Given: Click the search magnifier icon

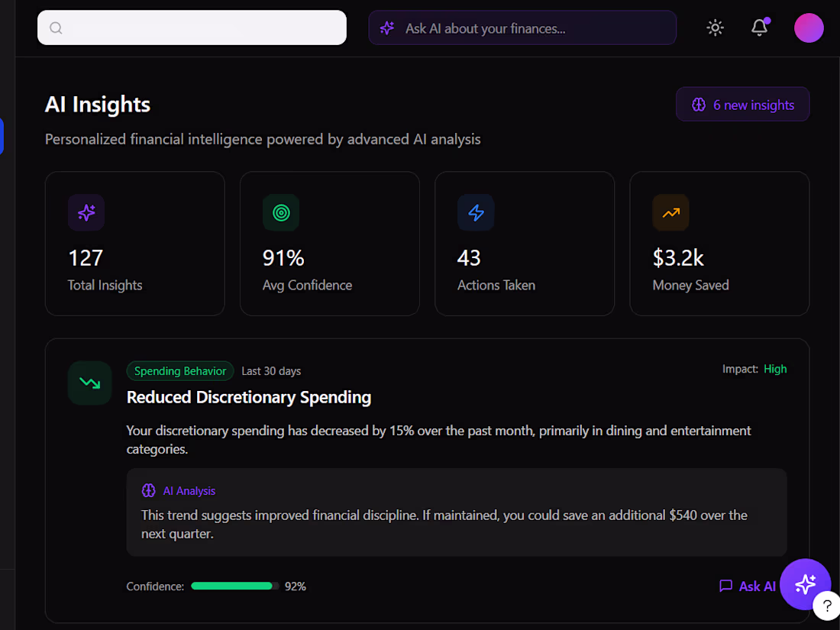Looking at the screenshot, I should [56, 28].
